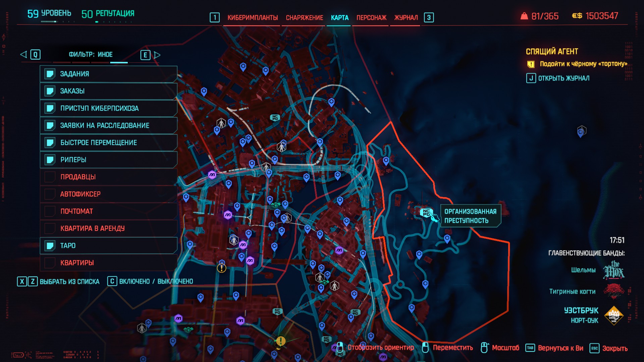Click the NCPD badge icon near north road

point(275,118)
